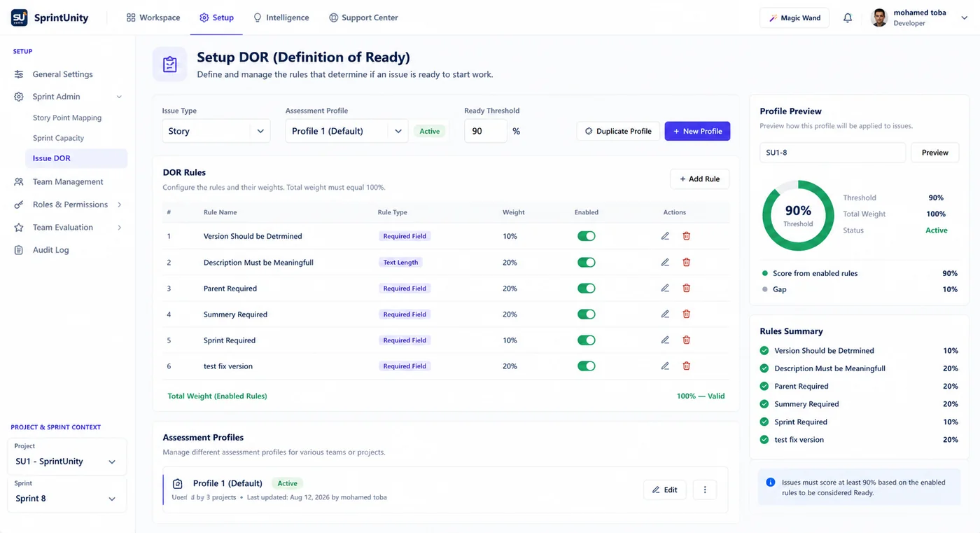The height and width of the screenshot is (533, 980).
Task: Click the Preview button
Action: [x=934, y=153]
